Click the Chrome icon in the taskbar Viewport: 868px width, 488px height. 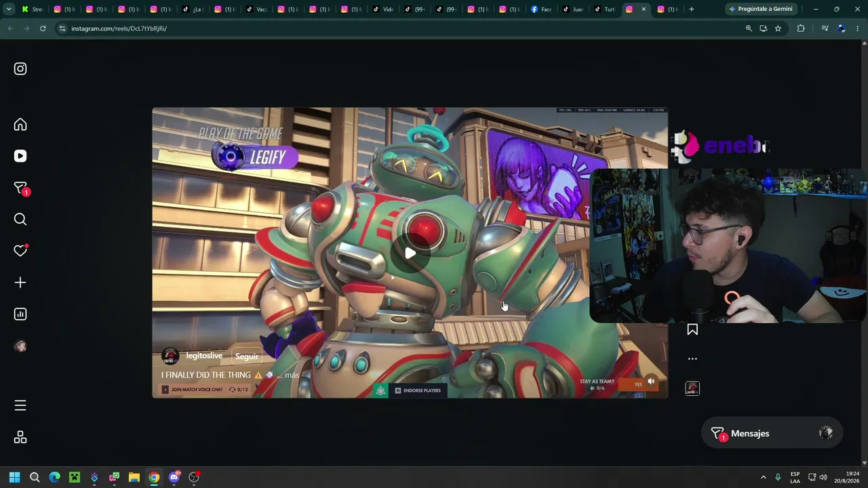(155, 477)
